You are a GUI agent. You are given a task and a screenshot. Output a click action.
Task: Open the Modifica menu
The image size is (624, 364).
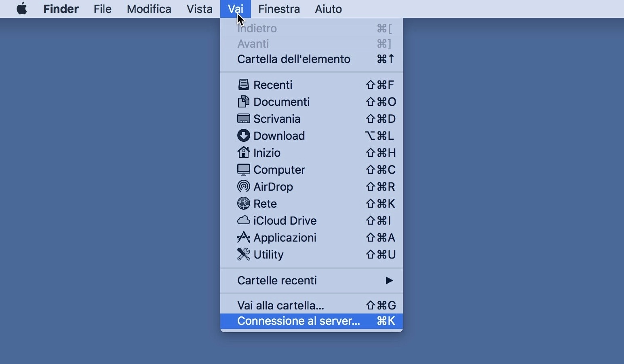(149, 9)
